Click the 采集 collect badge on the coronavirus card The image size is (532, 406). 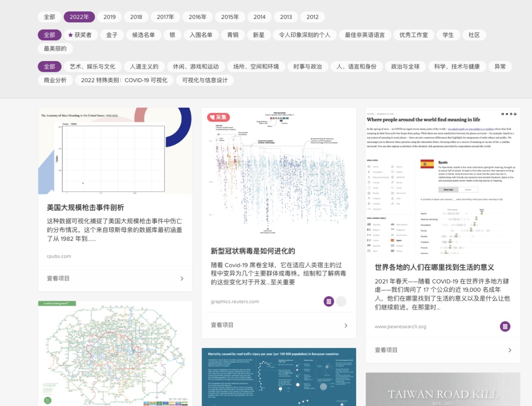pyautogui.click(x=219, y=117)
